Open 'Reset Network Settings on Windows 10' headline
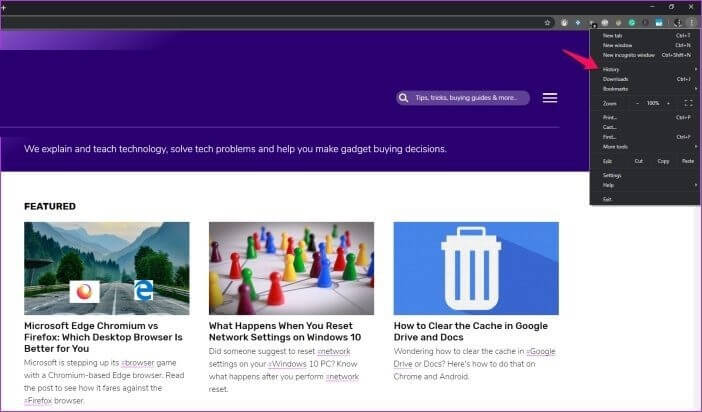 pyautogui.click(x=285, y=331)
